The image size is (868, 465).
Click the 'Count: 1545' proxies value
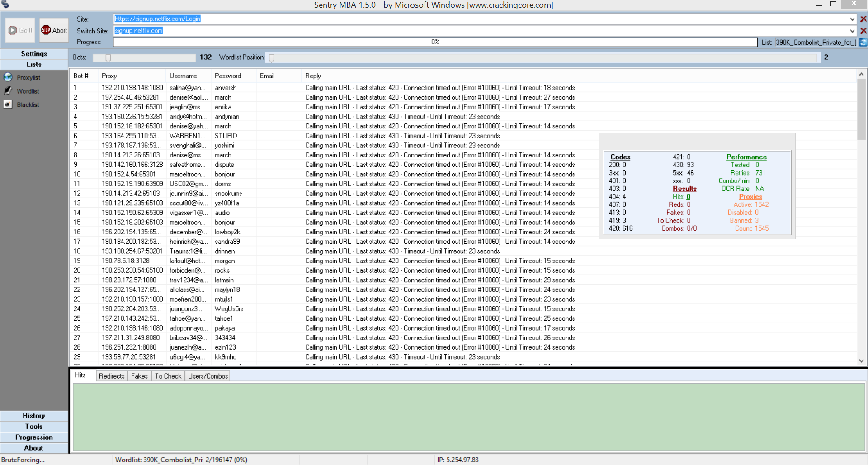752,228
